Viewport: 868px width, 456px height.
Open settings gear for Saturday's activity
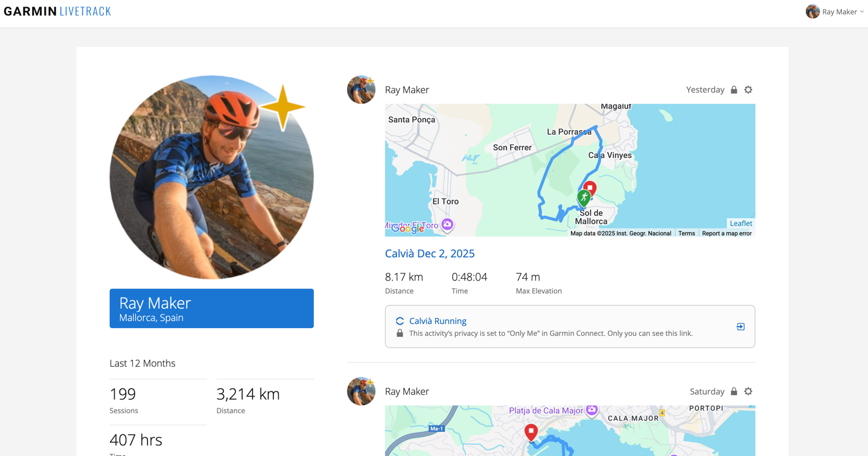[748, 391]
